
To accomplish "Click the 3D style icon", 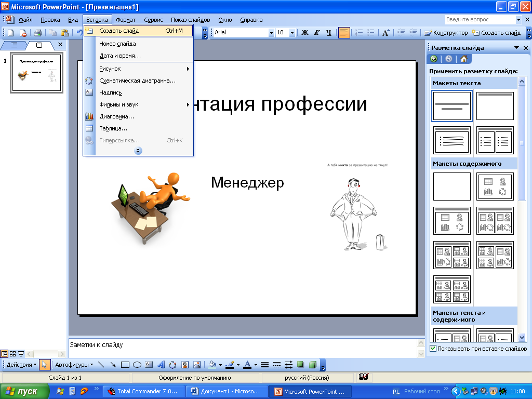I will [312, 365].
